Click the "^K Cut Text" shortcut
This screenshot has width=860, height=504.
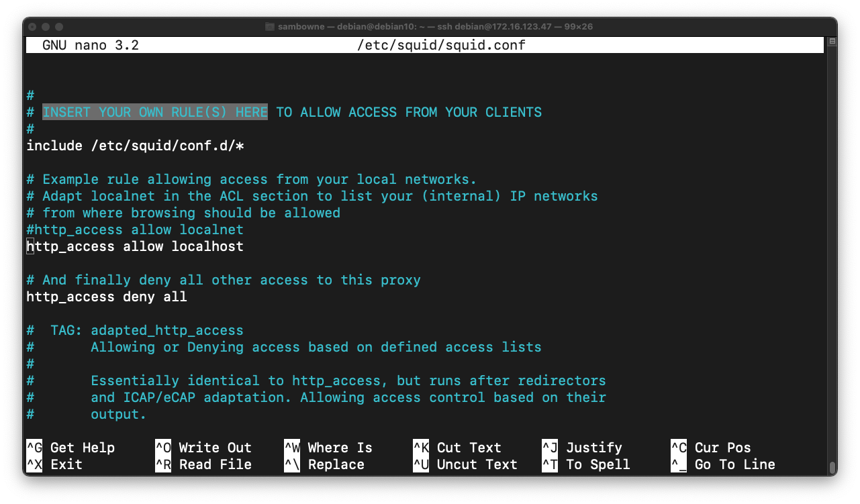[457, 448]
